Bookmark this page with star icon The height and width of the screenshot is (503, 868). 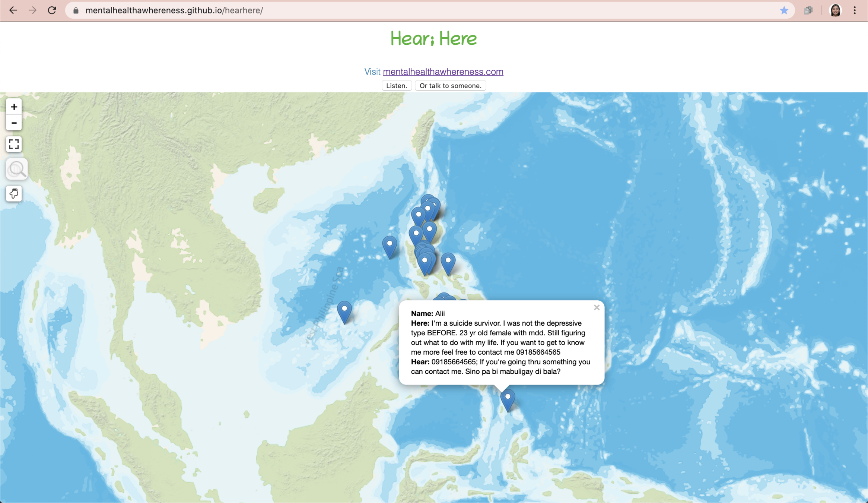[x=784, y=10]
